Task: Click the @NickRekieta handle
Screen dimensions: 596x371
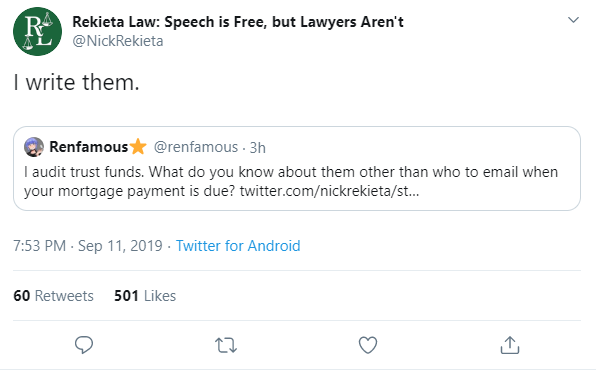Action: point(118,41)
